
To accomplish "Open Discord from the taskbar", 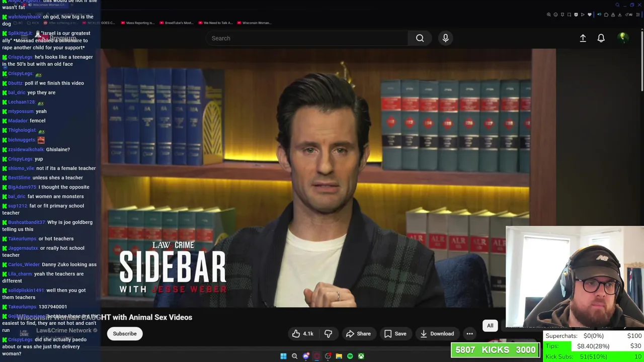I will [x=306, y=356].
